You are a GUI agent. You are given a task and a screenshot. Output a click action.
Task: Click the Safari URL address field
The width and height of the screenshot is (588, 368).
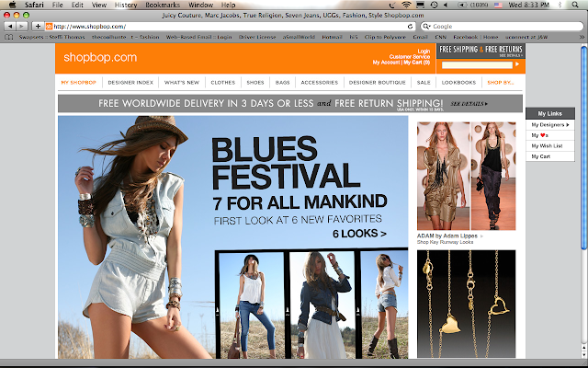click(x=229, y=27)
